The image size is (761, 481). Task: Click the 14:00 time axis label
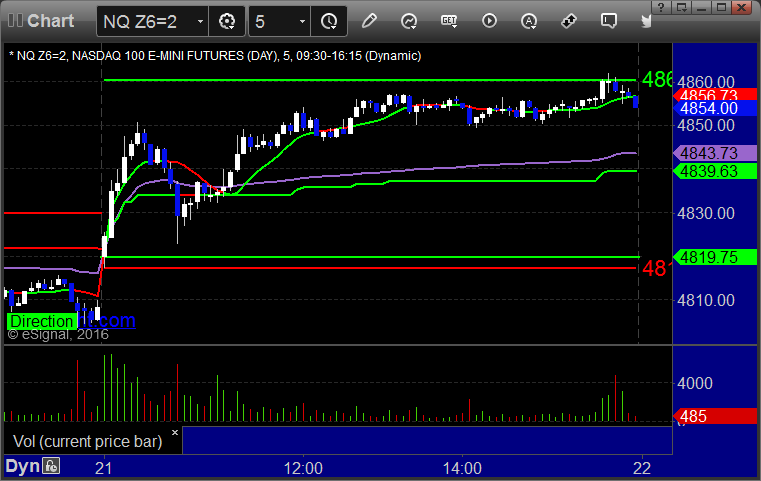point(462,468)
